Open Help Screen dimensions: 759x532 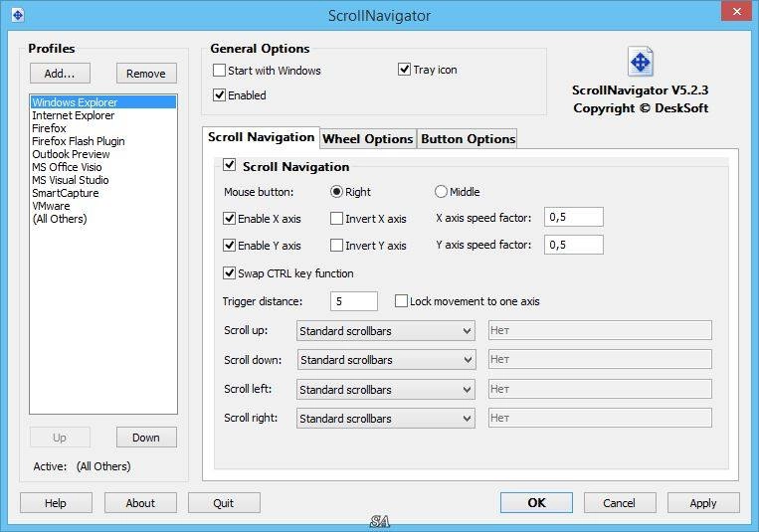coord(56,503)
